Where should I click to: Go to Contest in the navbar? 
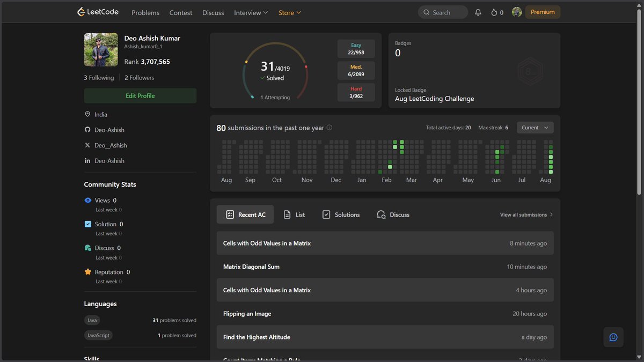[x=181, y=12]
